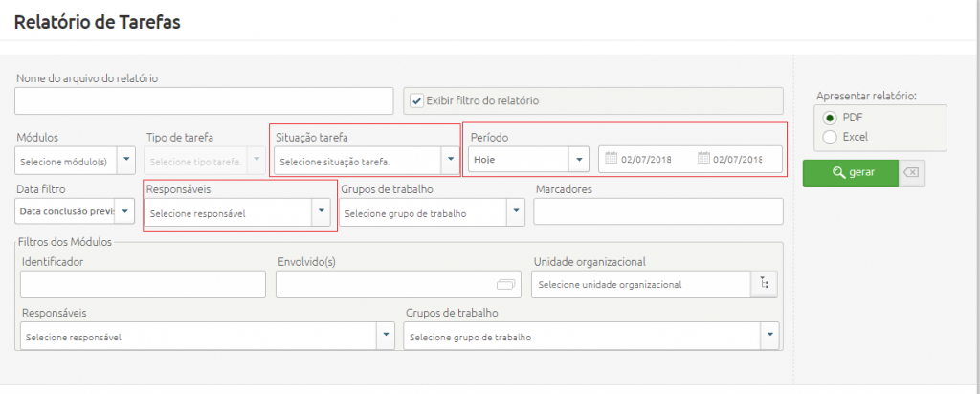Expand Grupos de trabalho in Filtros dos Módulos

(768, 336)
